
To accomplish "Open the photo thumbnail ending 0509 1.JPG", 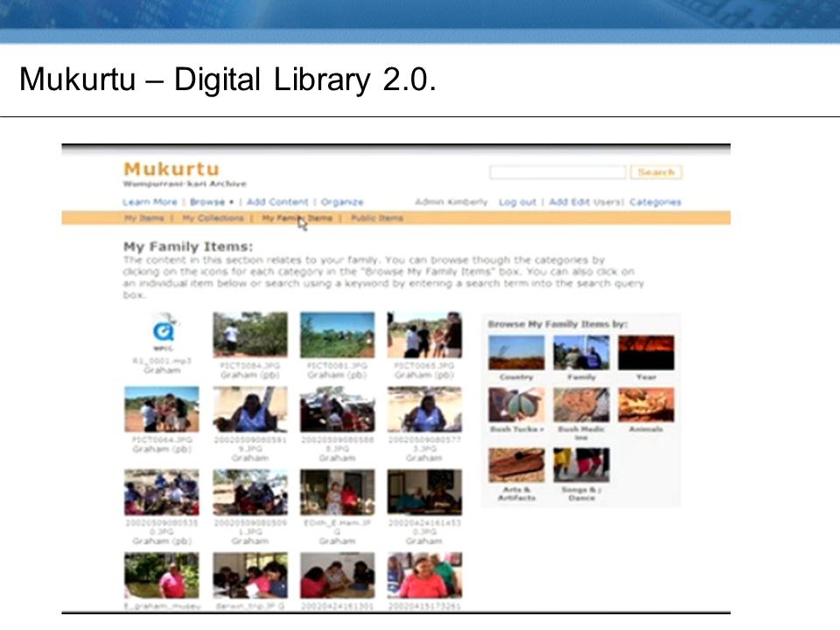I will pyautogui.click(x=250, y=493).
